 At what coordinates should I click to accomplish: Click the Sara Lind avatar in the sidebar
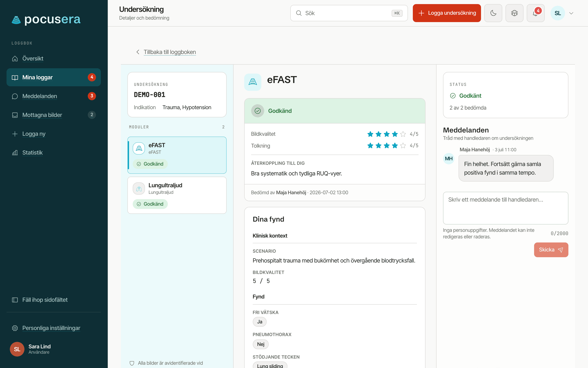(17, 349)
